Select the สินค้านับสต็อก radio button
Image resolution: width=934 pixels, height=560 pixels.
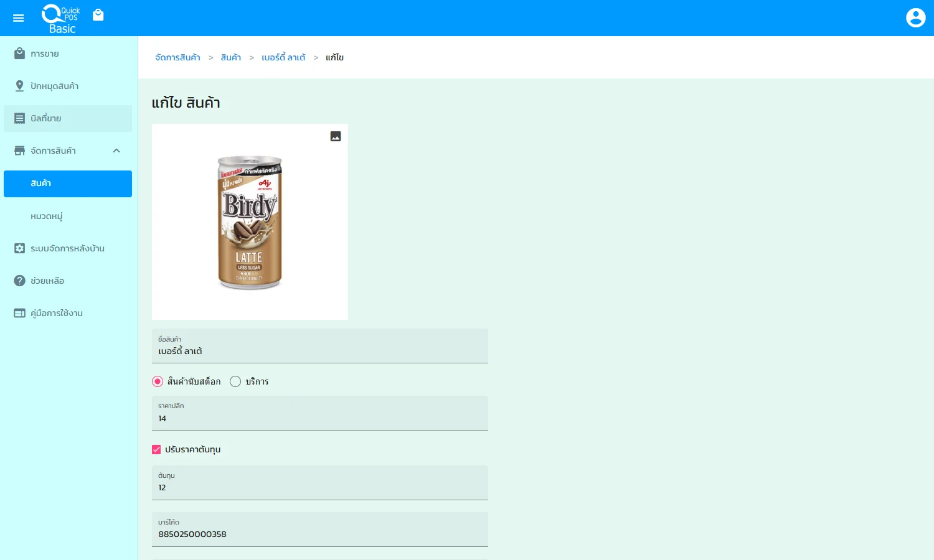(x=158, y=381)
